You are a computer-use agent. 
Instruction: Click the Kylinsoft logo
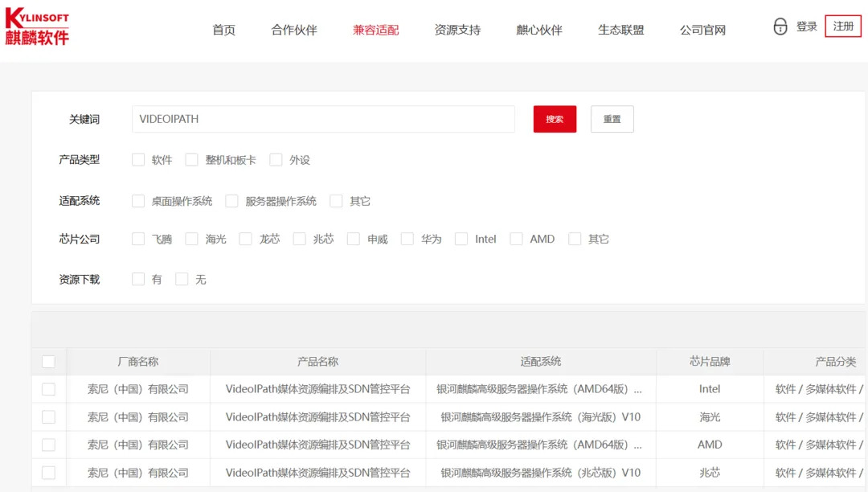click(x=37, y=26)
